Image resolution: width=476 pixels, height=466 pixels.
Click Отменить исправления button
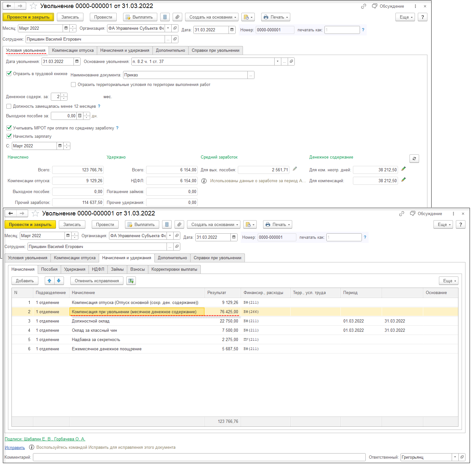click(97, 281)
